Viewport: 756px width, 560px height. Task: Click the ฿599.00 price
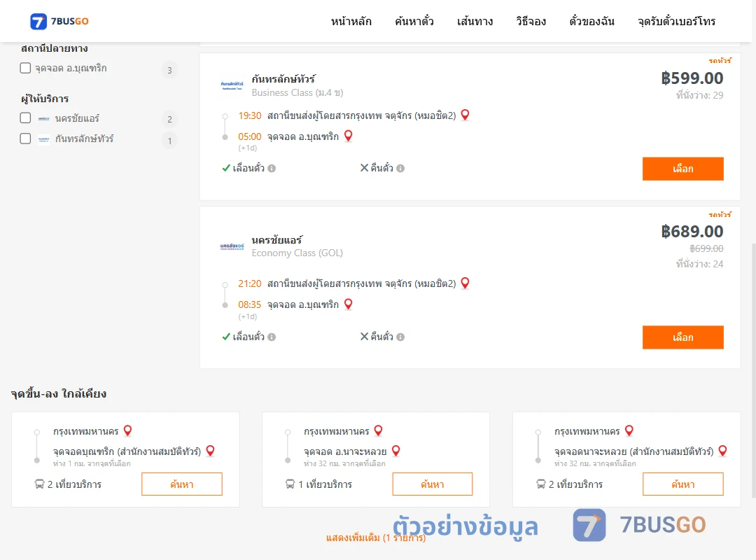click(x=692, y=78)
